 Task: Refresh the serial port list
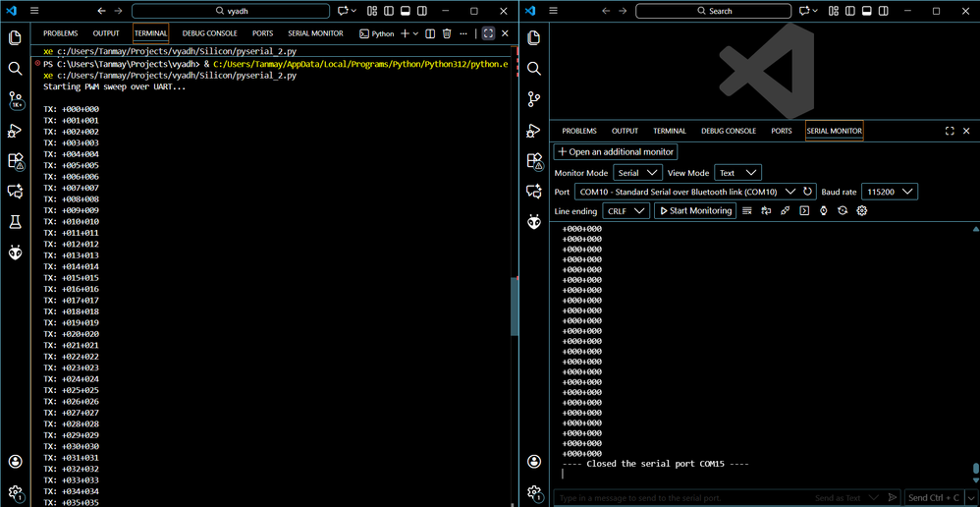(x=807, y=192)
